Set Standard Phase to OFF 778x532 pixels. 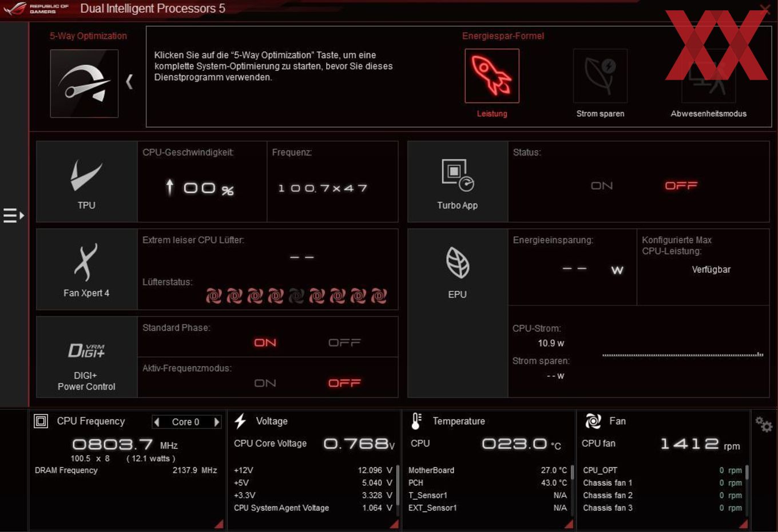[344, 343]
